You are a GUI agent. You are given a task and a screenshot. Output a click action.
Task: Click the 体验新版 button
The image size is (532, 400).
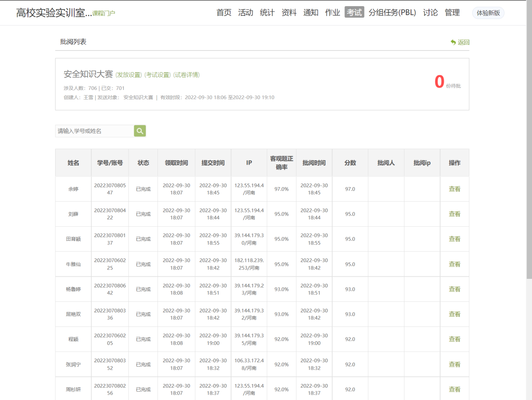[x=488, y=13]
